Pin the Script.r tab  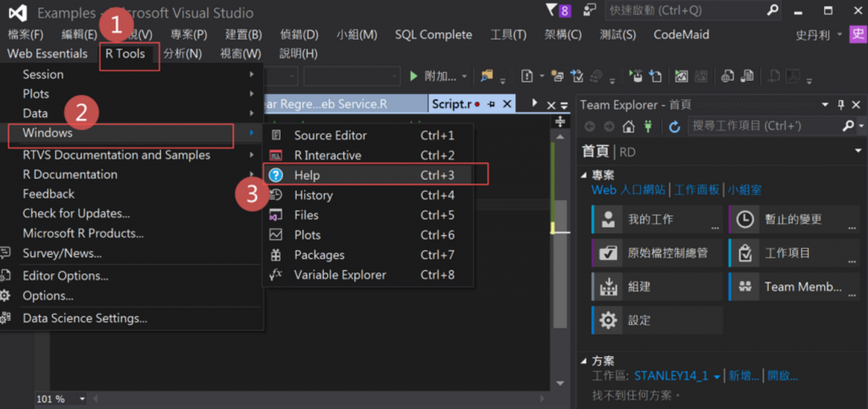point(492,104)
